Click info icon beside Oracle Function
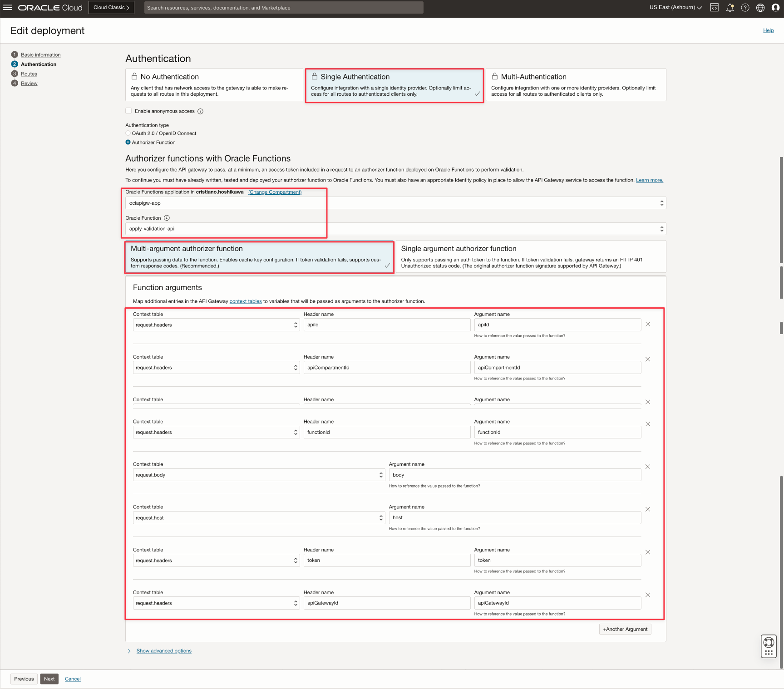 click(167, 218)
